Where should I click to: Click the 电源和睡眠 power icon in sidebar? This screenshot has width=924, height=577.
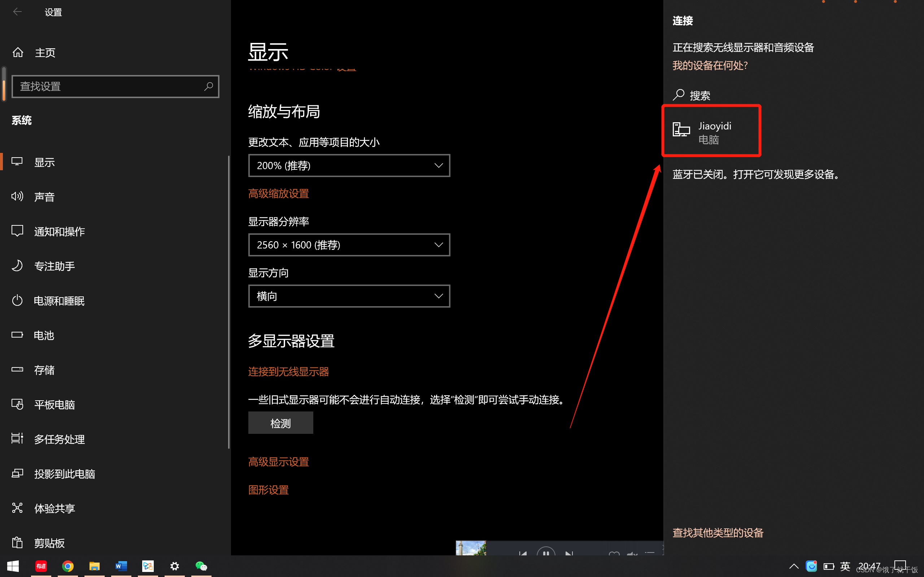pyautogui.click(x=18, y=300)
